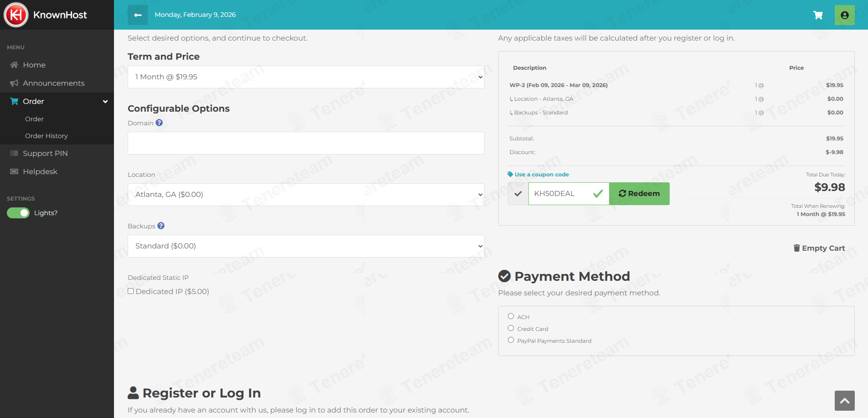This screenshot has width=868, height=418.
Task: Open the Backups dropdown
Action: point(306,246)
